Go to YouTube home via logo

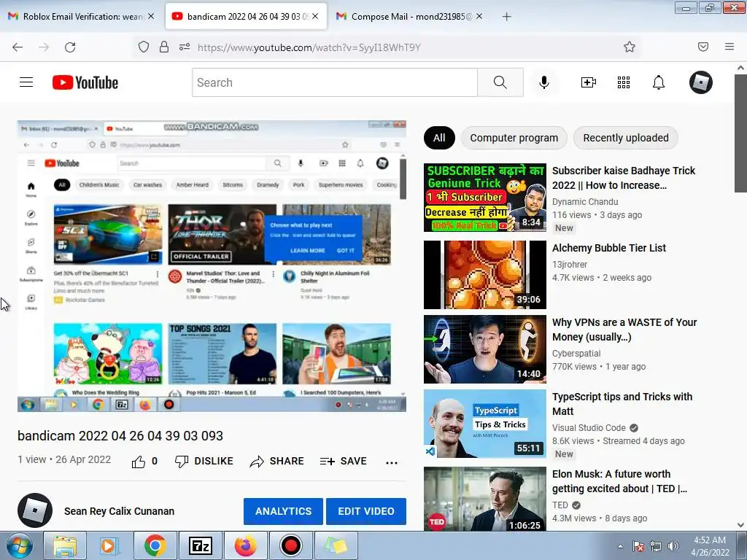85,82
